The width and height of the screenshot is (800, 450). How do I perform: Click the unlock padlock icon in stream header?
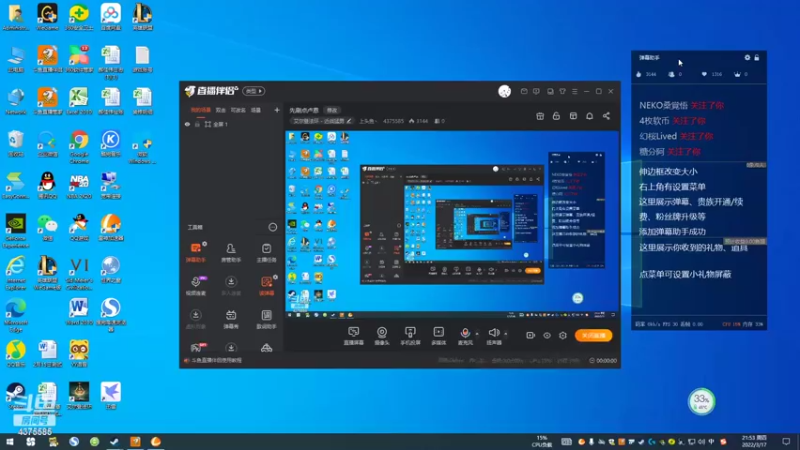556,116
